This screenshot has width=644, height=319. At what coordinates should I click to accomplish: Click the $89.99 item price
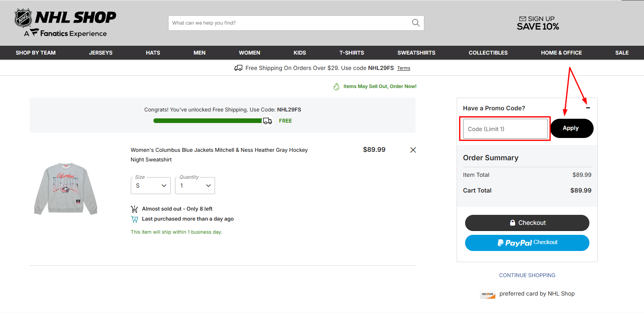(x=374, y=150)
